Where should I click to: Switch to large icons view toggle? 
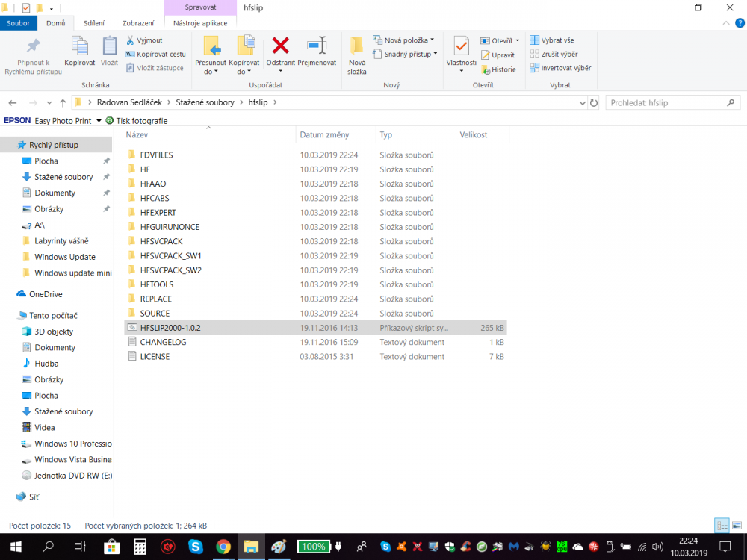pos(737,525)
